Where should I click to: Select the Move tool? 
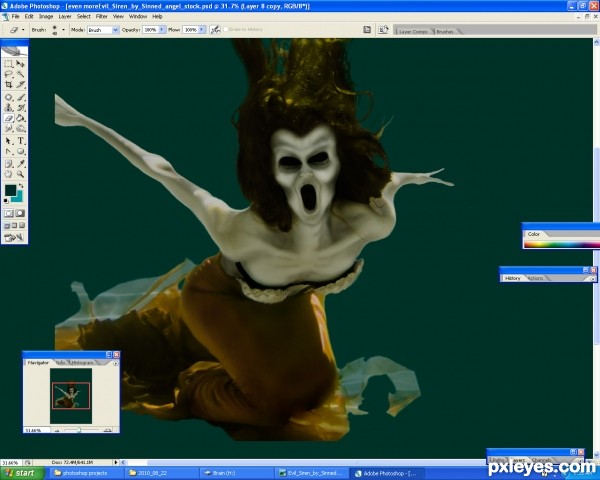[x=20, y=64]
